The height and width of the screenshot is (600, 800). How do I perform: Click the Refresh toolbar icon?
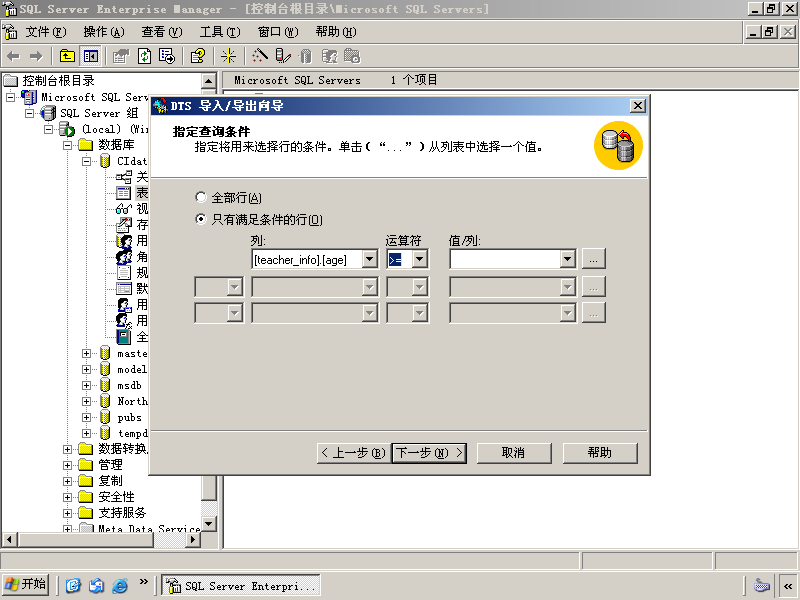(x=144, y=56)
